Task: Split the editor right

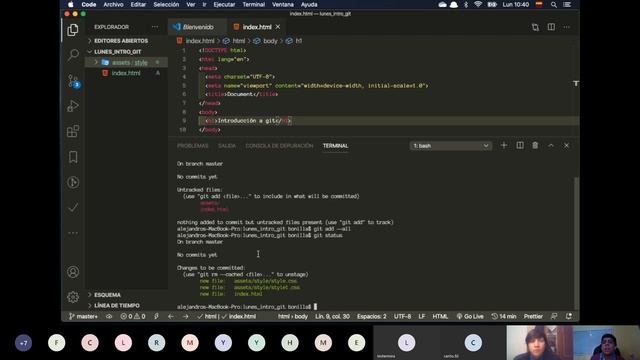Action: coord(551,27)
